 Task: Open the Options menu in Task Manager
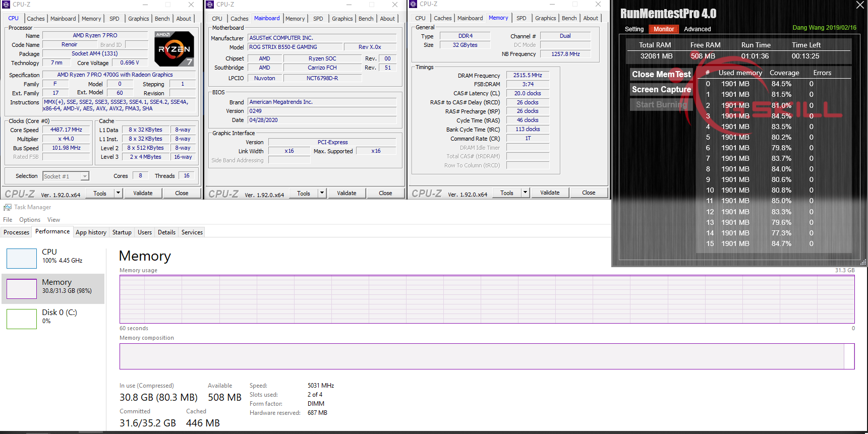point(30,220)
